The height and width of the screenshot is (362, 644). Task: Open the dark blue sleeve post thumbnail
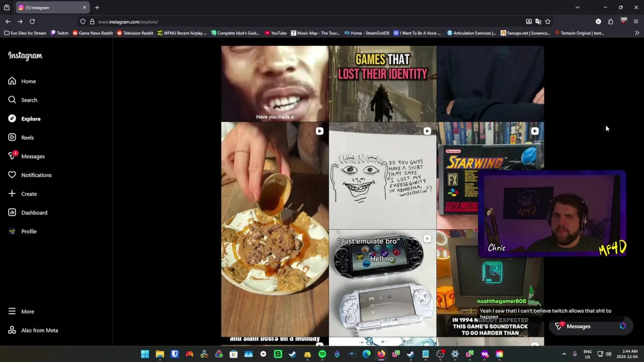[x=490, y=83]
